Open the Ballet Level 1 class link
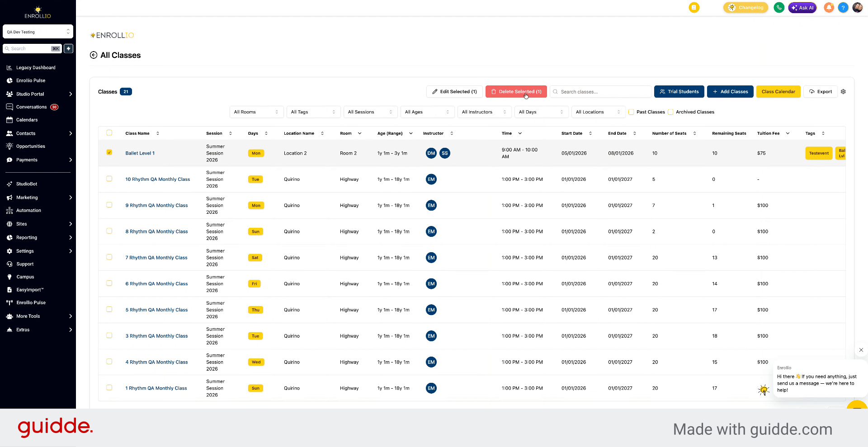The width and height of the screenshot is (868, 447). coord(140,153)
